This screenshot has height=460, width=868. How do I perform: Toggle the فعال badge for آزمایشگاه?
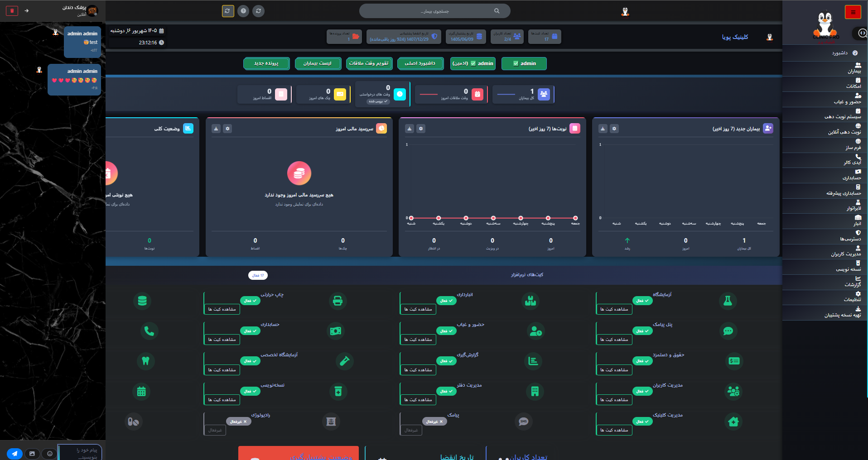pyautogui.click(x=643, y=301)
